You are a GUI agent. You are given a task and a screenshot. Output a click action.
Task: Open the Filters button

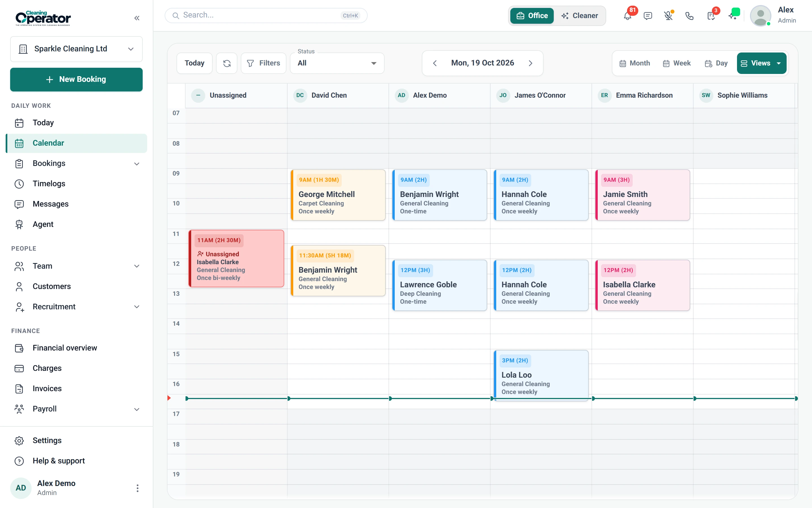coord(263,63)
